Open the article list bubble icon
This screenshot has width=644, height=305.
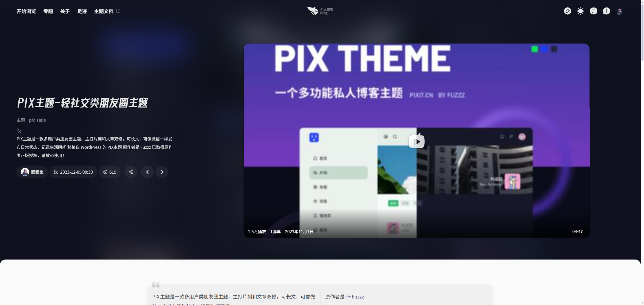594,11
